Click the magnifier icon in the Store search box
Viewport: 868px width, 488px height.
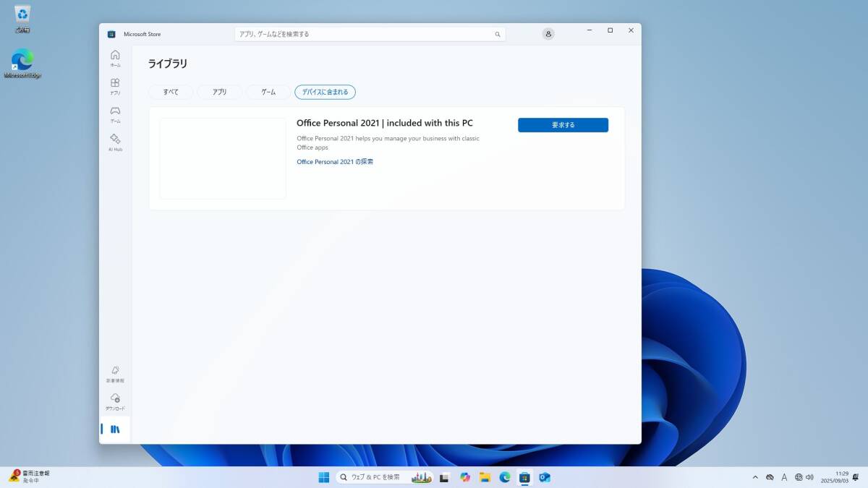click(x=498, y=34)
